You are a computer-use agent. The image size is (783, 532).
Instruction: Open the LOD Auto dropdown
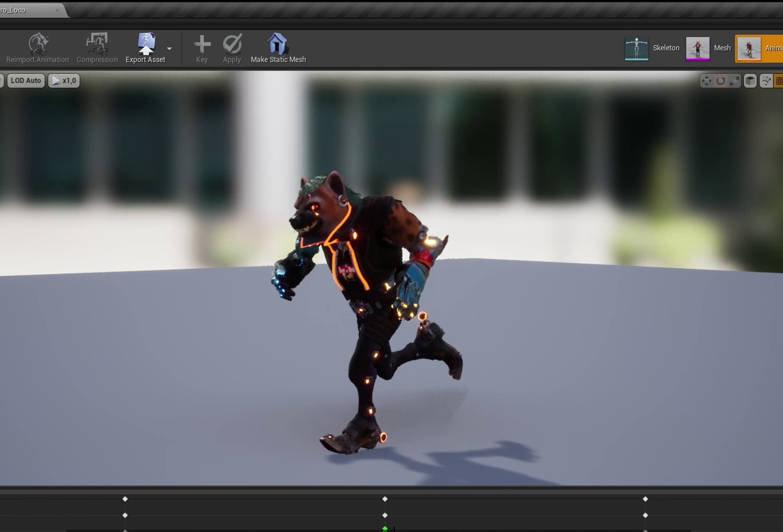[x=26, y=81]
